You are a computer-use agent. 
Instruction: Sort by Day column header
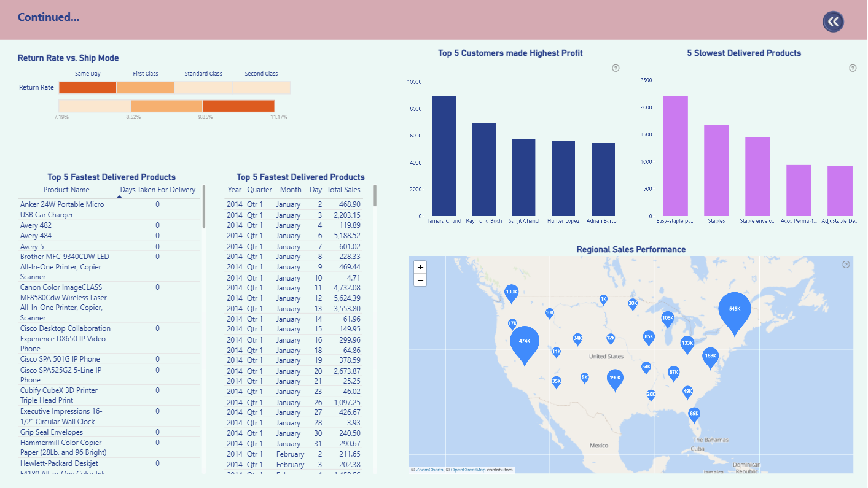[x=316, y=190]
